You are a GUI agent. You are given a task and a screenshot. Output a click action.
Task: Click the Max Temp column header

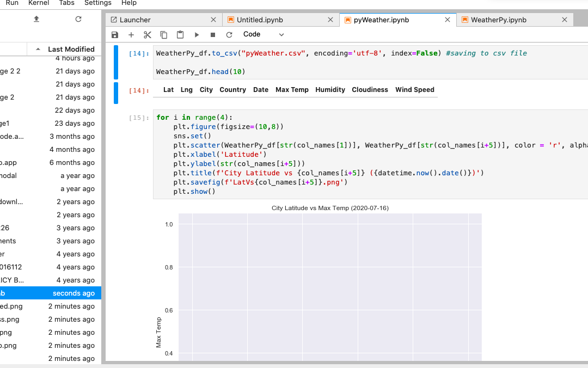[x=292, y=90]
